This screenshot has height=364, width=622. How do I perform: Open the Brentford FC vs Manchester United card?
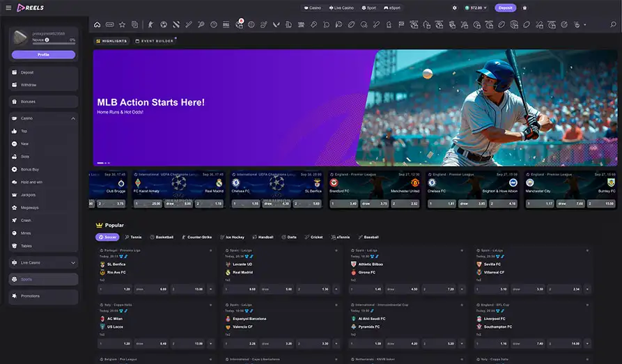coord(375,189)
